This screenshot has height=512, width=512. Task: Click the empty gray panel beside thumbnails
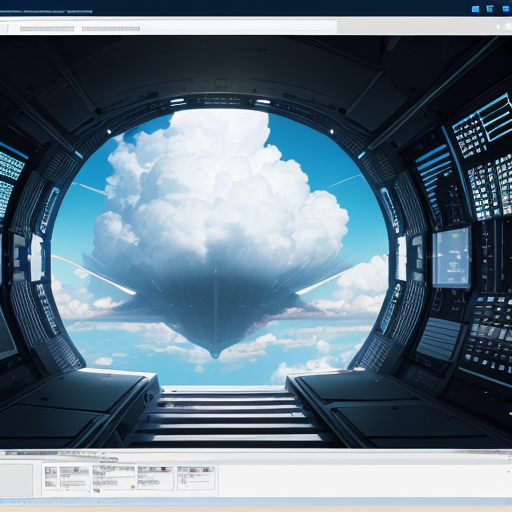tap(16, 480)
